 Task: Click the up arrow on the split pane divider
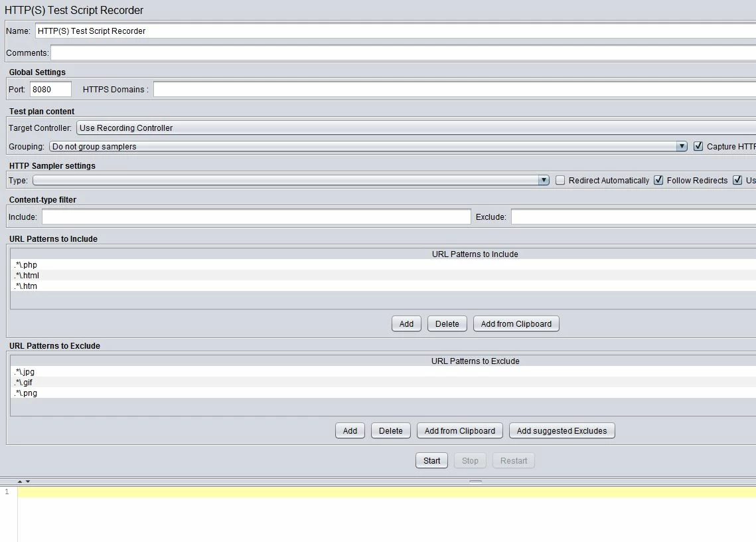click(x=20, y=481)
